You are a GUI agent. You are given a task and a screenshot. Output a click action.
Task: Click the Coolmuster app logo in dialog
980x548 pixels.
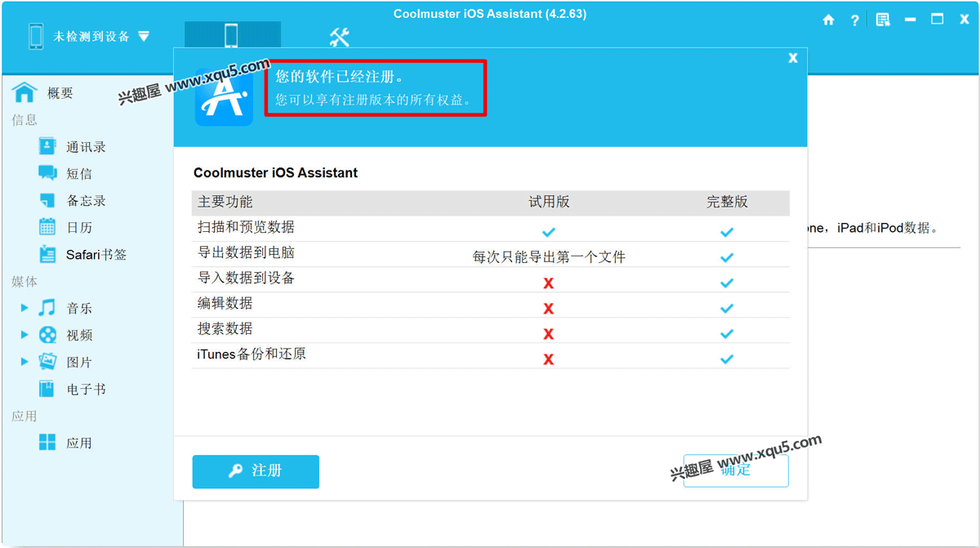[224, 98]
